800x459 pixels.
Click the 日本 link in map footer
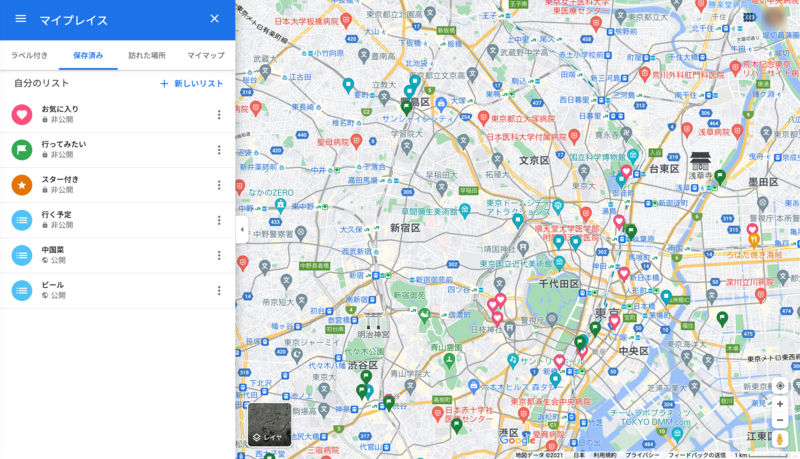click(x=579, y=455)
